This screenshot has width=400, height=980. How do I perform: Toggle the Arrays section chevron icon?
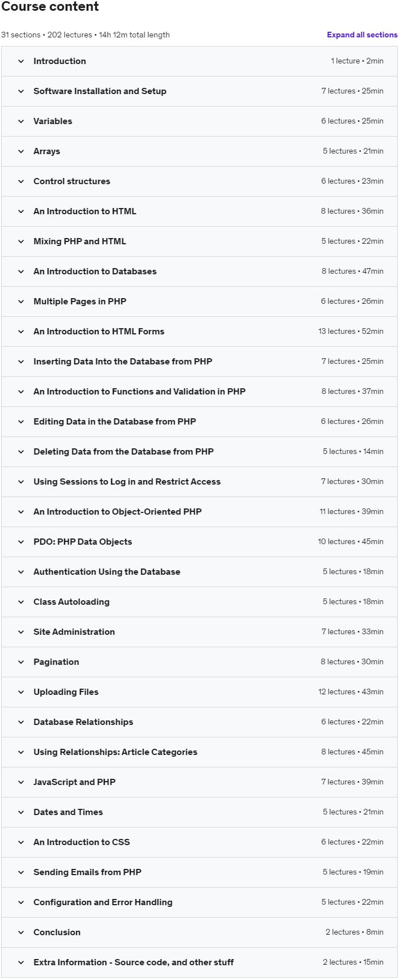click(21, 151)
